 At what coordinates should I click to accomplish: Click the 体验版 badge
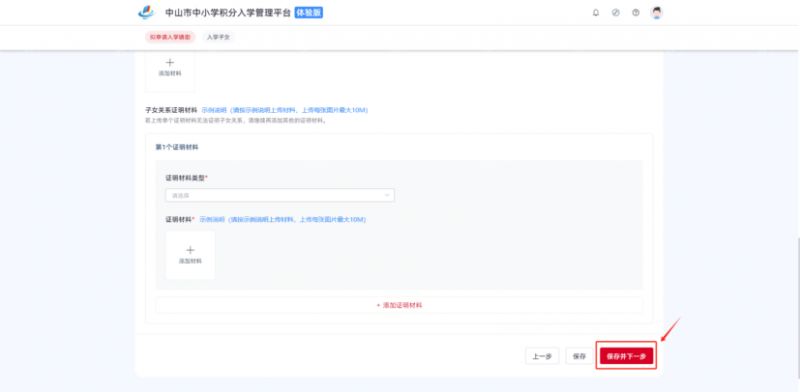pos(309,13)
